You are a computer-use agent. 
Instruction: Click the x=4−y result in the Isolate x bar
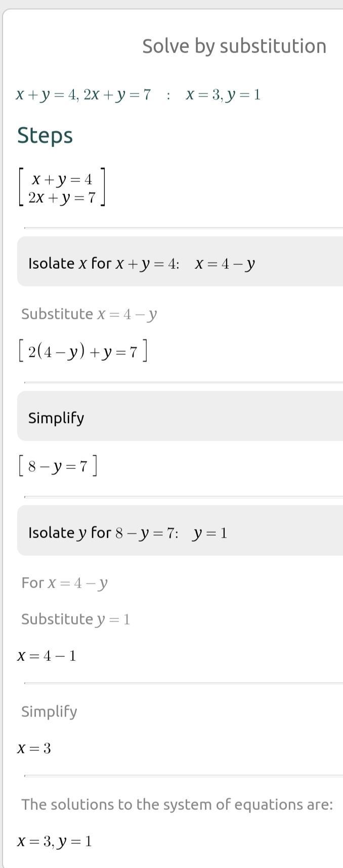[x=225, y=264]
